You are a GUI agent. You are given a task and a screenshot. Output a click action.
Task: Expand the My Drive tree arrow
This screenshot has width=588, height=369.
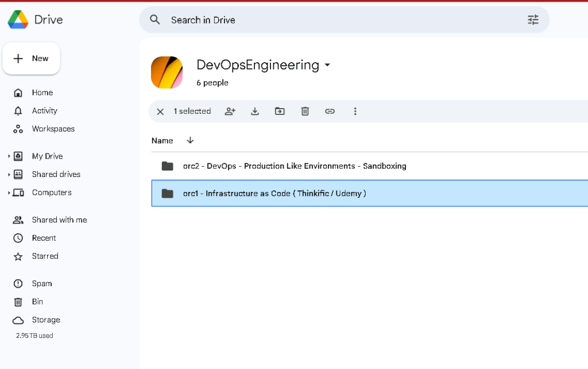click(9, 156)
